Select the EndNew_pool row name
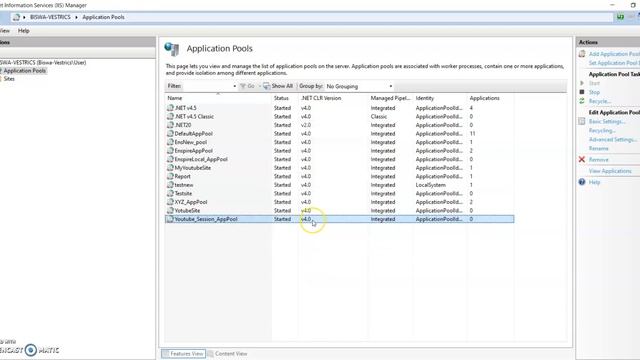Screen dimensions: 640x360 (191, 142)
